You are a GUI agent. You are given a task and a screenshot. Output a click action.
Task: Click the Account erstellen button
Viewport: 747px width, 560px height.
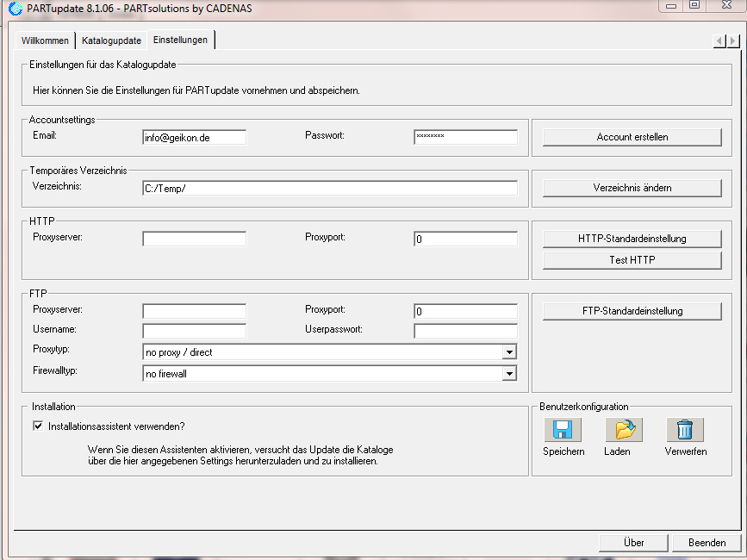pyautogui.click(x=632, y=137)
